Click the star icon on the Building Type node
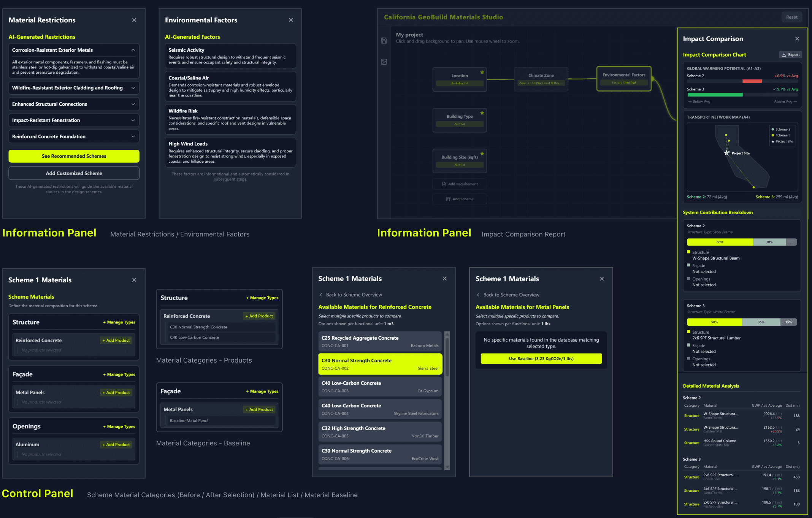This screenshot has height=518, width=812. [482, 113]
